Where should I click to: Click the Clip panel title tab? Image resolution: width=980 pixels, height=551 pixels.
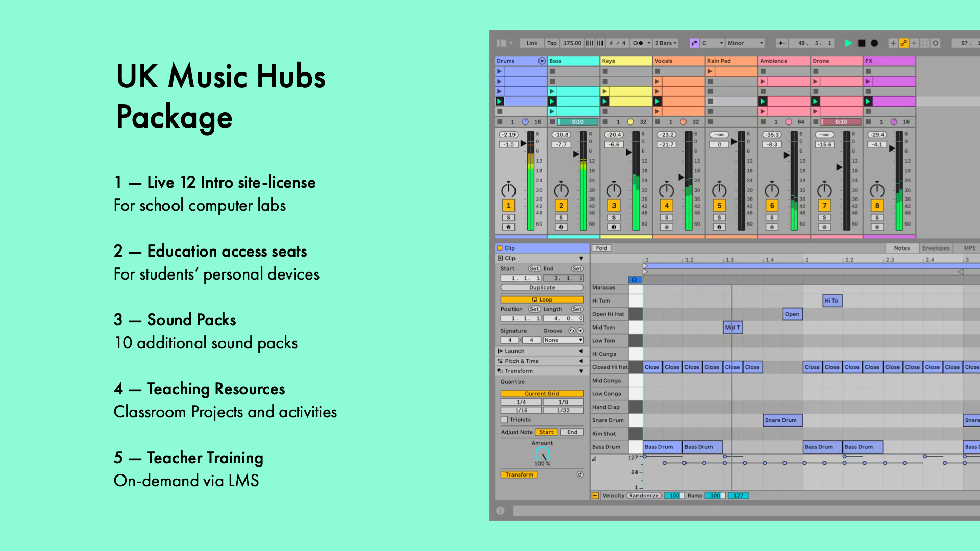(542, 248)
